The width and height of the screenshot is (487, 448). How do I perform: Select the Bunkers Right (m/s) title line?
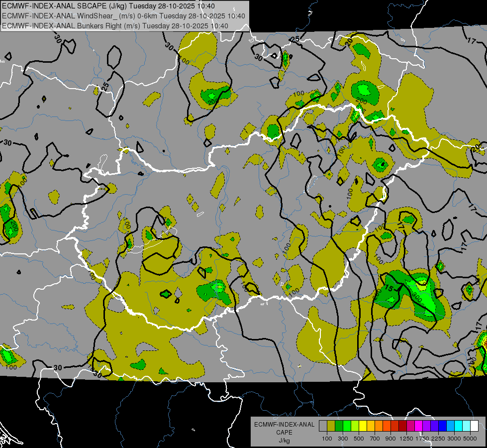coord(115,26)
